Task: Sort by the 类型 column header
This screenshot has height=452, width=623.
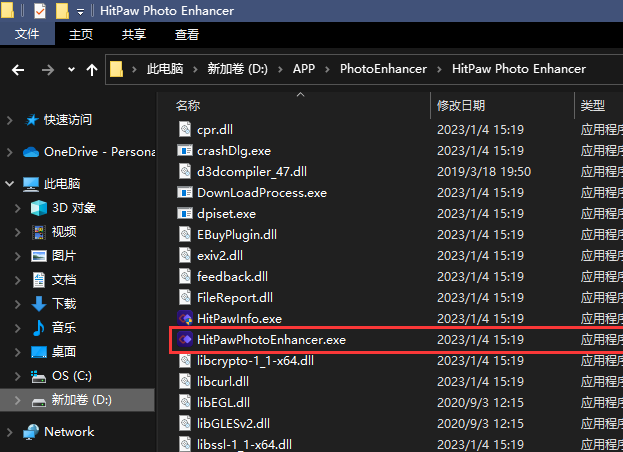Action: click(x=592, y=106)
